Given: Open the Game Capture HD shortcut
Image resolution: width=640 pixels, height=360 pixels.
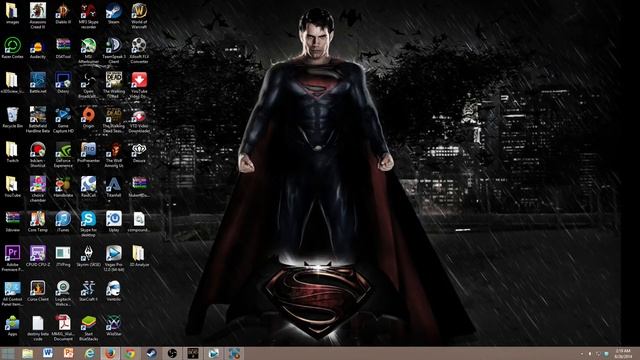Looking at the screenshot, I should click(x=63, y=120).
